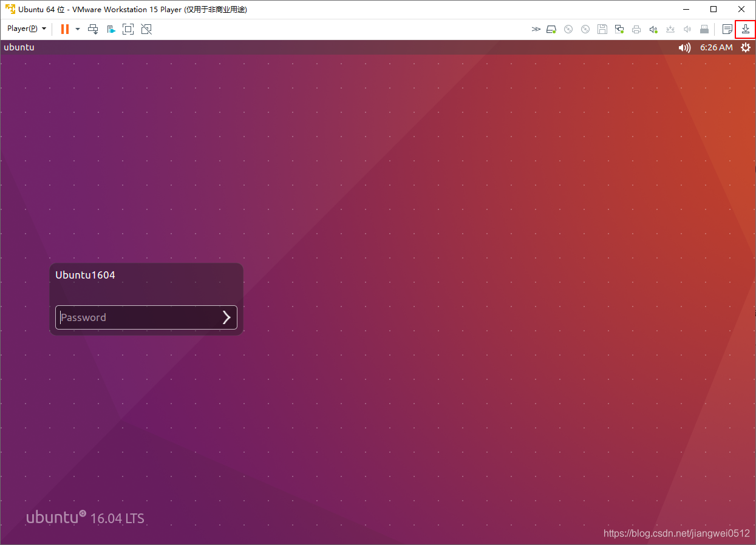This screenshot has width=756, height=545.
Task: Click the greyed-out USB import device icon
Action: (x=670, y=29)
